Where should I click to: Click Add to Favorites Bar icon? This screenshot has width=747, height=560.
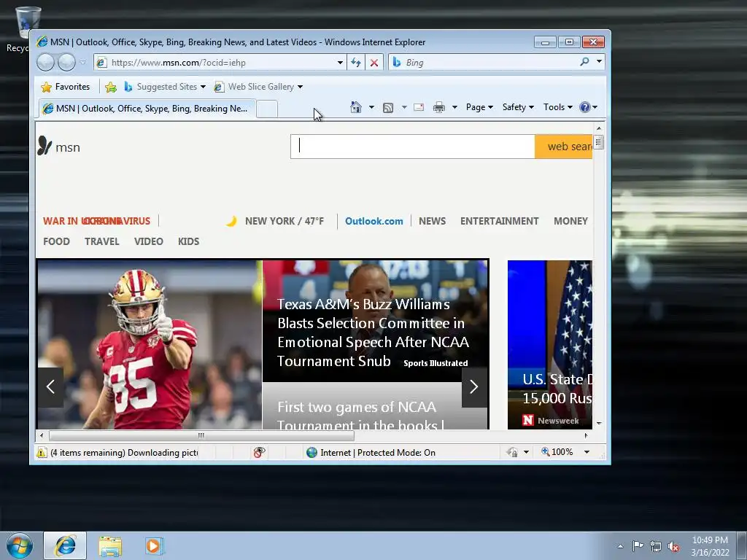pyautogui.click(x=111, y=87)
